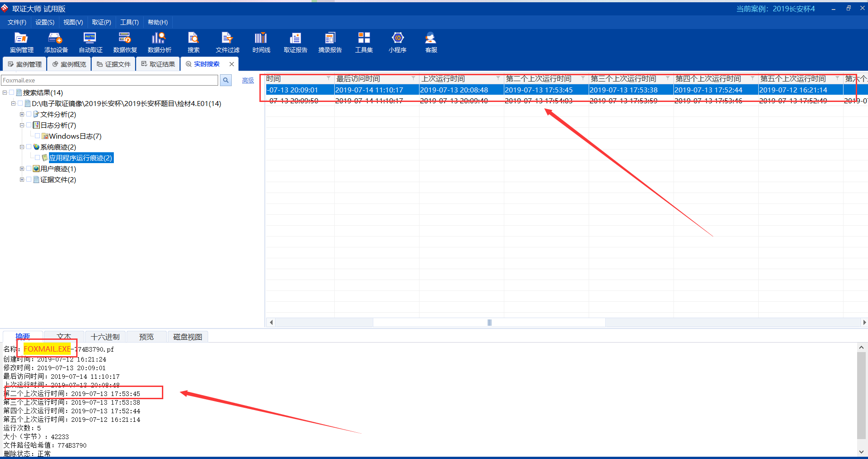Image resolution: width=868 pixels, height=459 pixels.
Task: Click the 高级 advanced search link
Action: point(248,80)
